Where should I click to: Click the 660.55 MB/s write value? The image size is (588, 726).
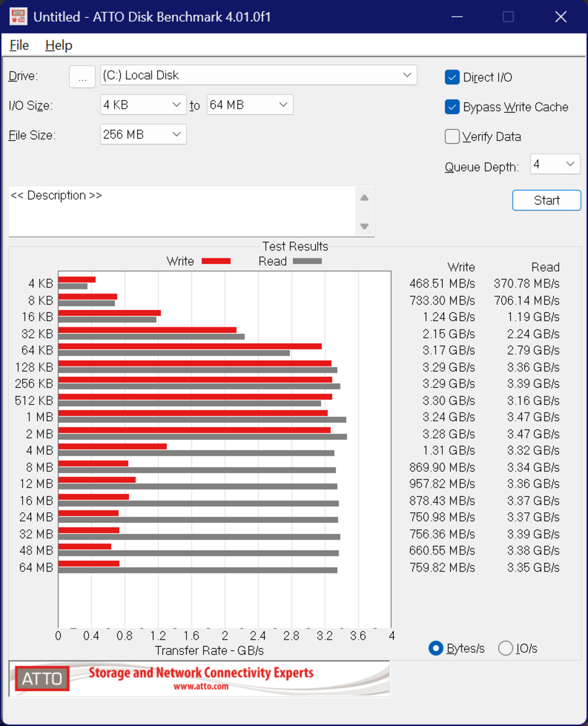[x=442, y=550]
